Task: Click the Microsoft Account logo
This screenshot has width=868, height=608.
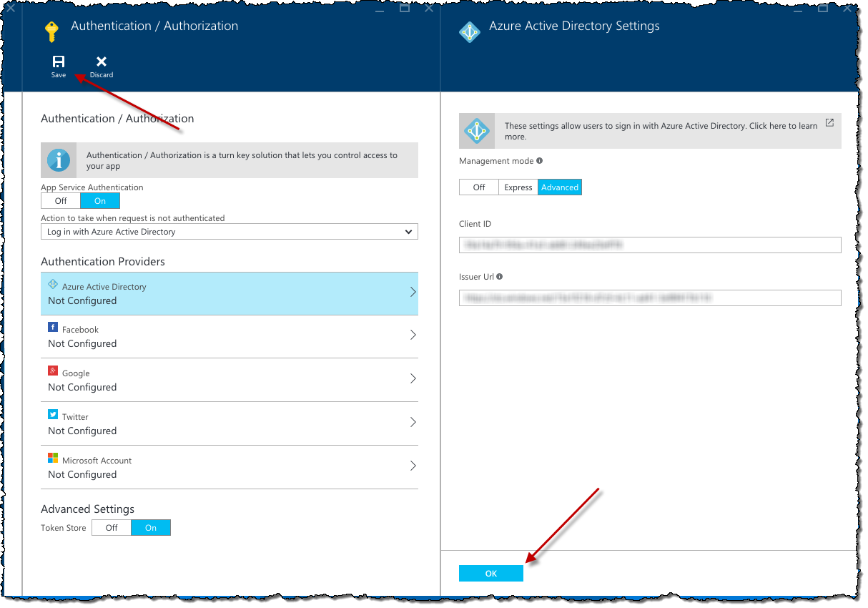Action: 53,458
